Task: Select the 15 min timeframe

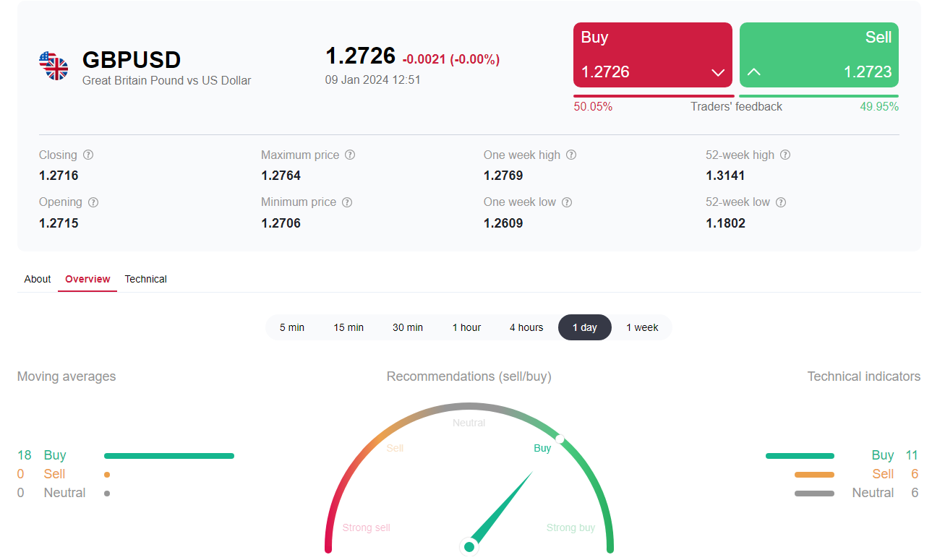Action: (x=349, y=327)
